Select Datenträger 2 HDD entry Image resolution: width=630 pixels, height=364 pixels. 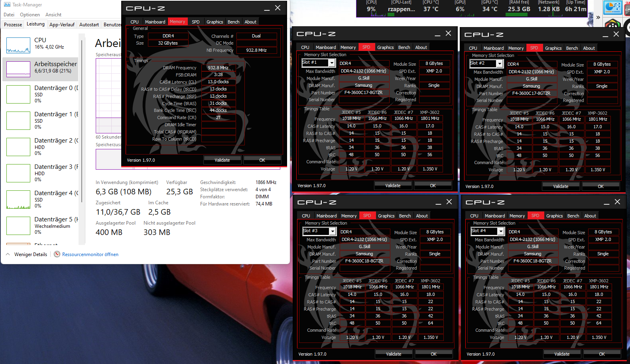(41, 147)
